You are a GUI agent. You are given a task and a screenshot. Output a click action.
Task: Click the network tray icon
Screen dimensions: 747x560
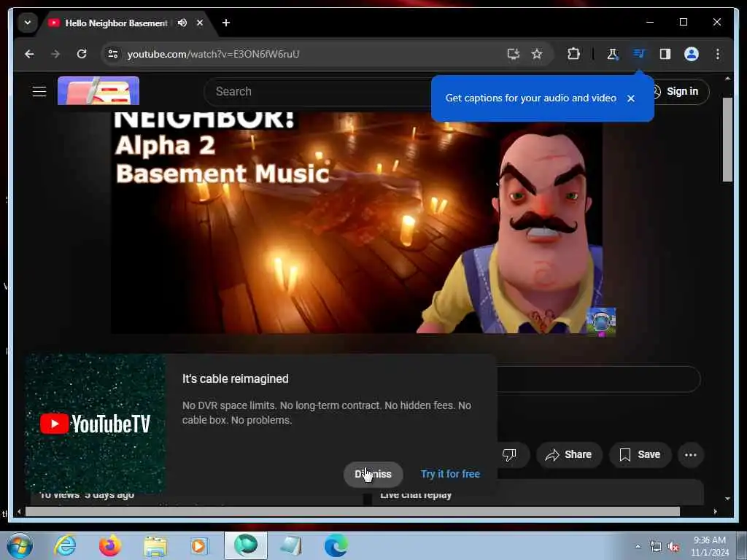click(656, 547)
